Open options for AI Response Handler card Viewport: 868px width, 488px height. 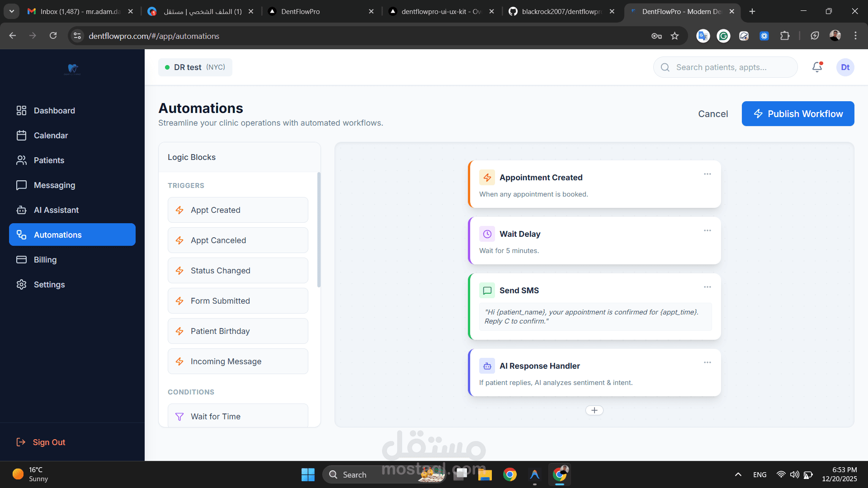click(x=707, y=362)
